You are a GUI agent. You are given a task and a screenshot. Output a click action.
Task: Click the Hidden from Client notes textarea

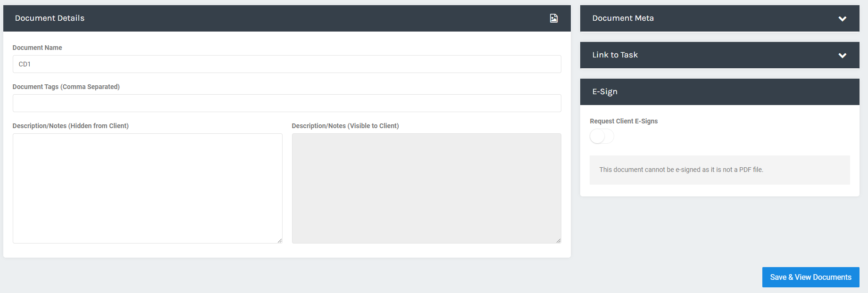point(148,188)
